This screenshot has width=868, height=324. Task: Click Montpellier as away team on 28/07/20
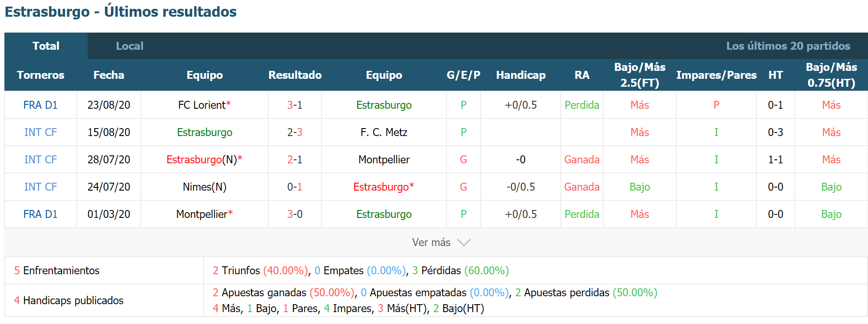[384, 159]
